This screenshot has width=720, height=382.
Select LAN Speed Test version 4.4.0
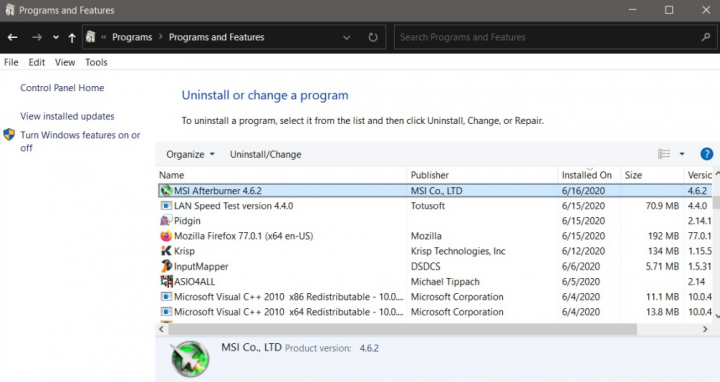point(233,206)
